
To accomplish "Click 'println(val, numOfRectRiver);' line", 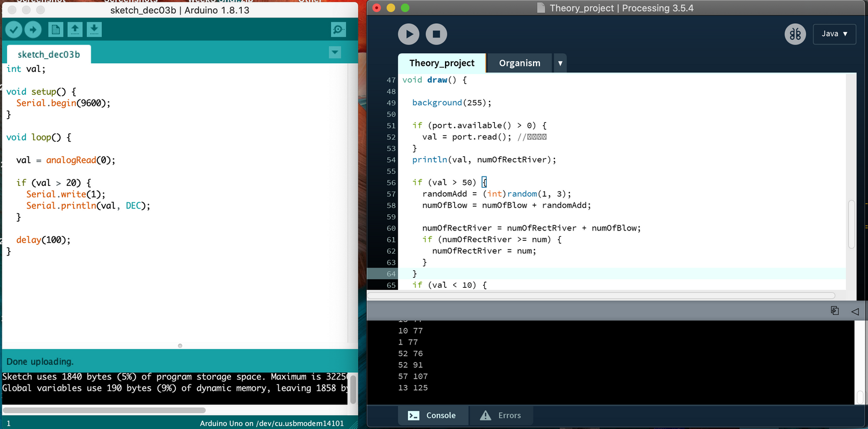I will click(x=484, y=160).
